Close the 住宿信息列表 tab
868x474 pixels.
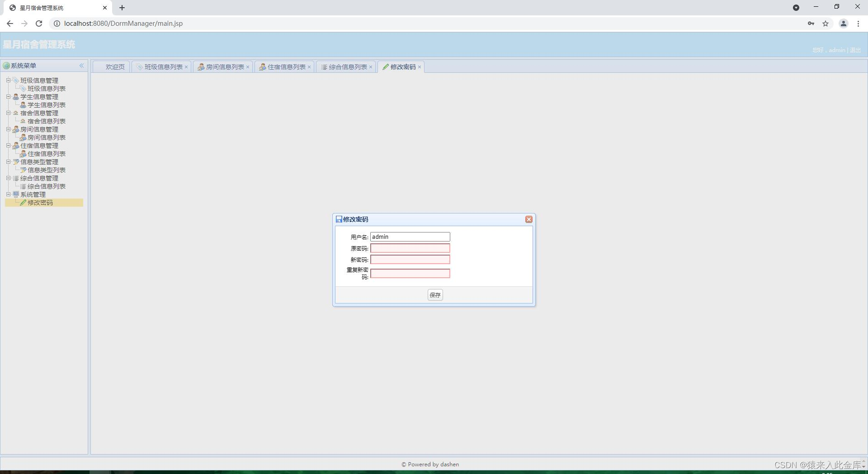pos(309,67)
